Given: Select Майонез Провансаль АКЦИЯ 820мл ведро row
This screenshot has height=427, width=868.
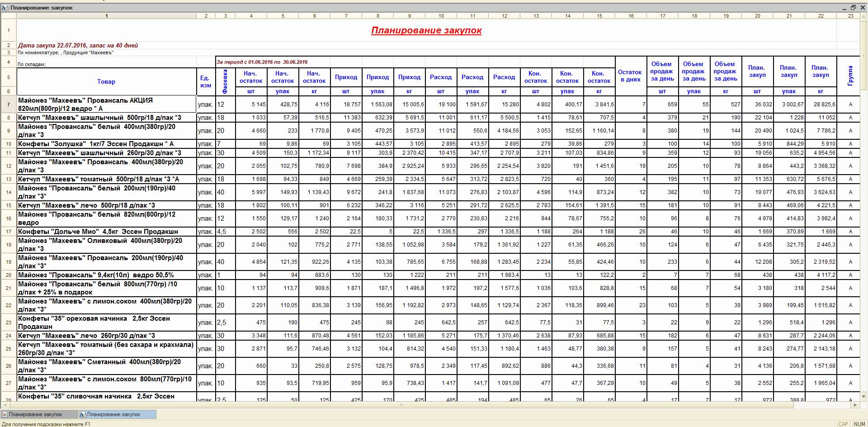Looking at the screenshot, I should coord(106,104).
